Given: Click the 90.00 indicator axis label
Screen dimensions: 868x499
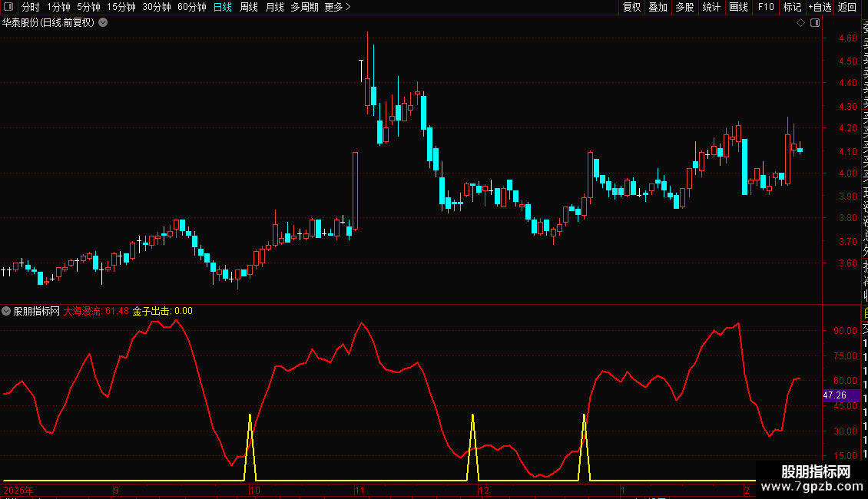Looking at the screenshot, I should coord(845,331).
